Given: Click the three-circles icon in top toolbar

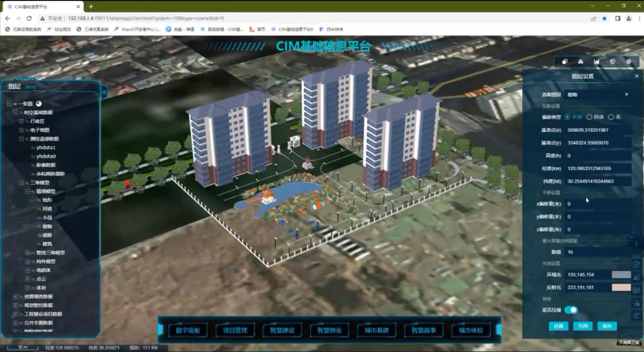Looking at the screenshot, I should click(581, 62).
